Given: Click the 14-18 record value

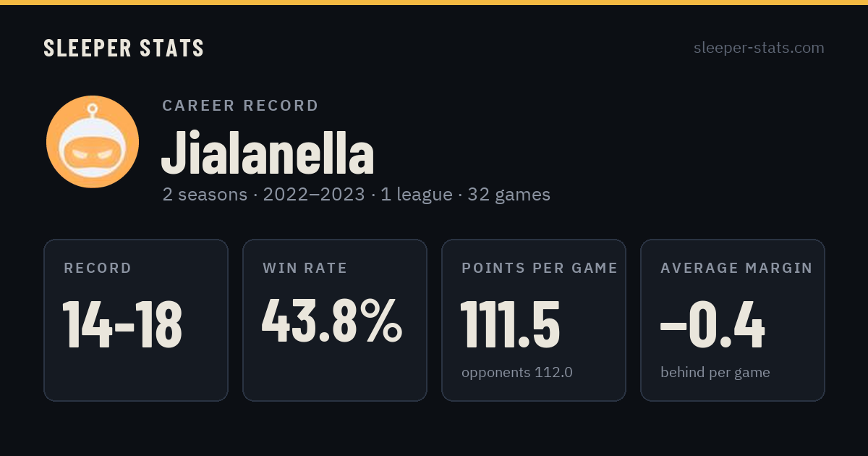Looking at the screenshot, I should (x=122, y=324).
